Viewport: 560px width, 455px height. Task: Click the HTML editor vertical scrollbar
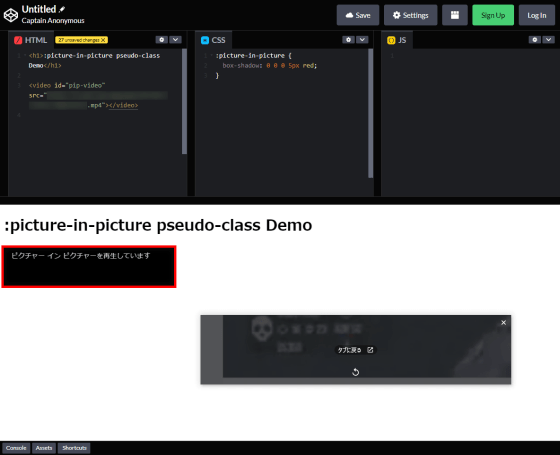tap(184, 101)
